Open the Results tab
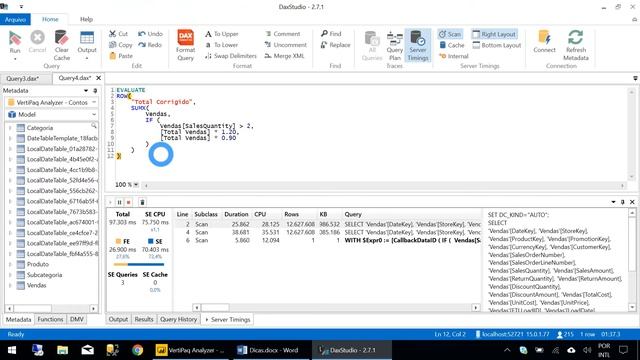 [144, 319]
